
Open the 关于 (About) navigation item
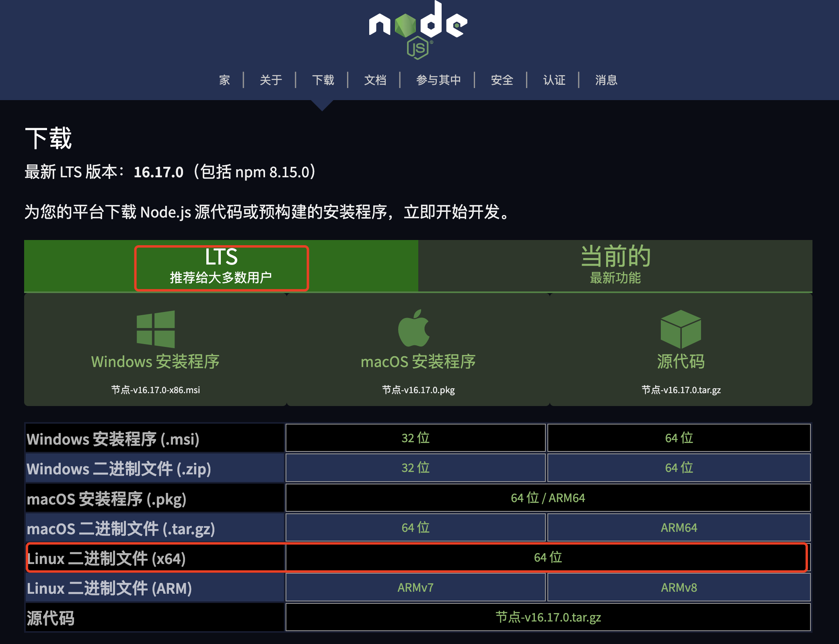click(271, 80)
